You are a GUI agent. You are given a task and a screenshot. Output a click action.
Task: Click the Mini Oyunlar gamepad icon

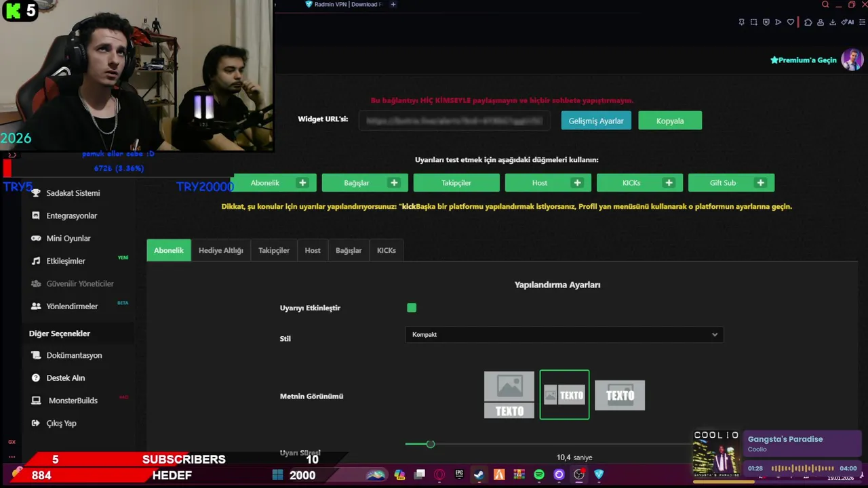(36, 239)
